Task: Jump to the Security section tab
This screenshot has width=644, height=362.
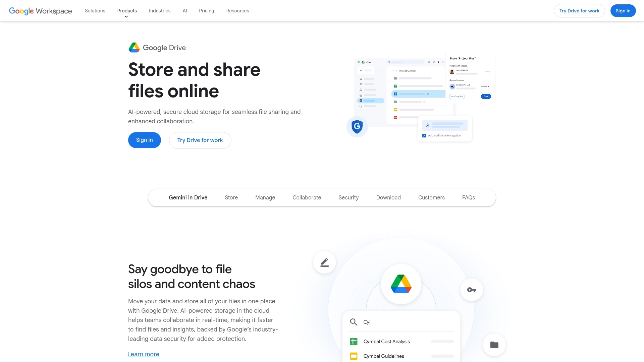Action: [348, 198]
